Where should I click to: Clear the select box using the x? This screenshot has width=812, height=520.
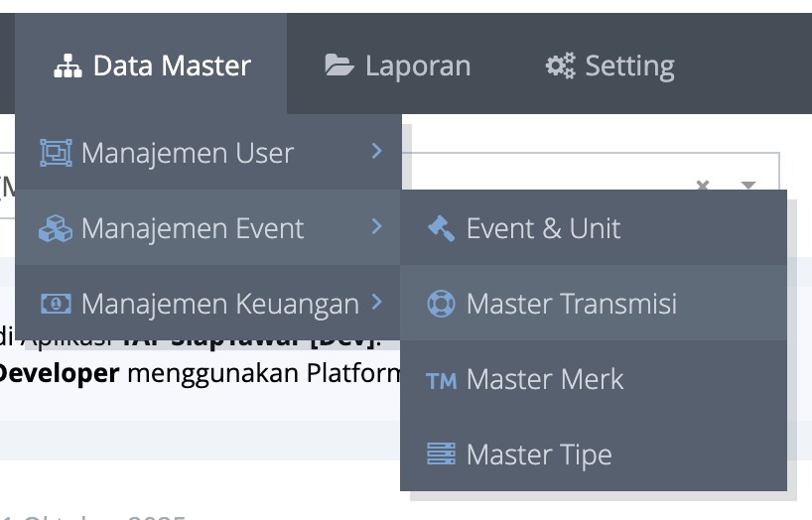point(703,186)
